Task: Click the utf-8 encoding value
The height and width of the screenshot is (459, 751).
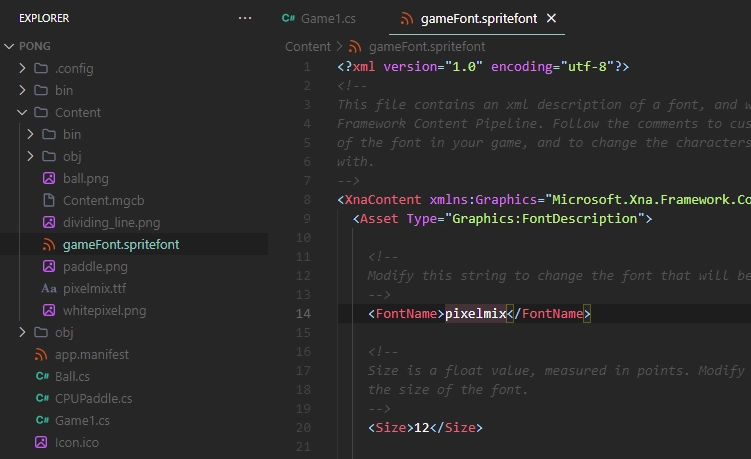Action: (587, 67)
